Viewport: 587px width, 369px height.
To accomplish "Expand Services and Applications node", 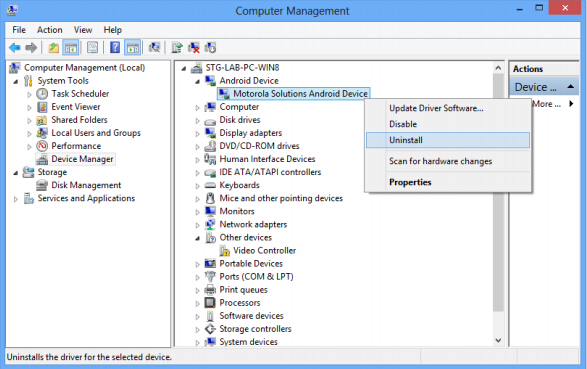I will pos(15,199).
